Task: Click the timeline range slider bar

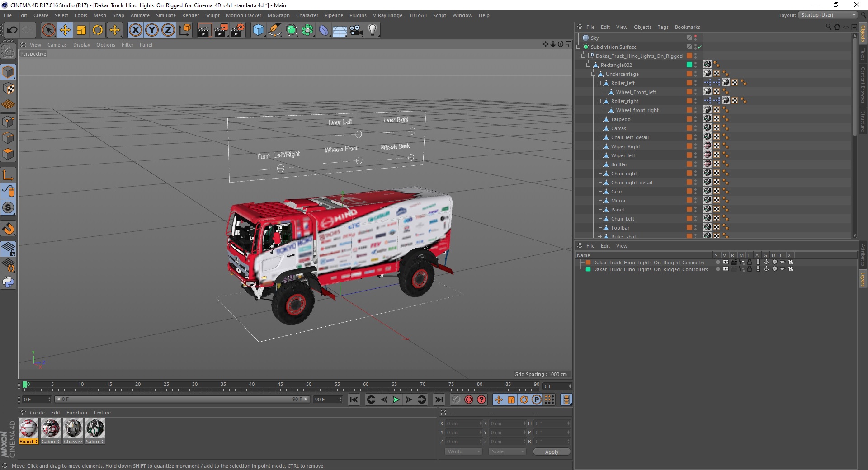Action: click(x=182, y=399)
